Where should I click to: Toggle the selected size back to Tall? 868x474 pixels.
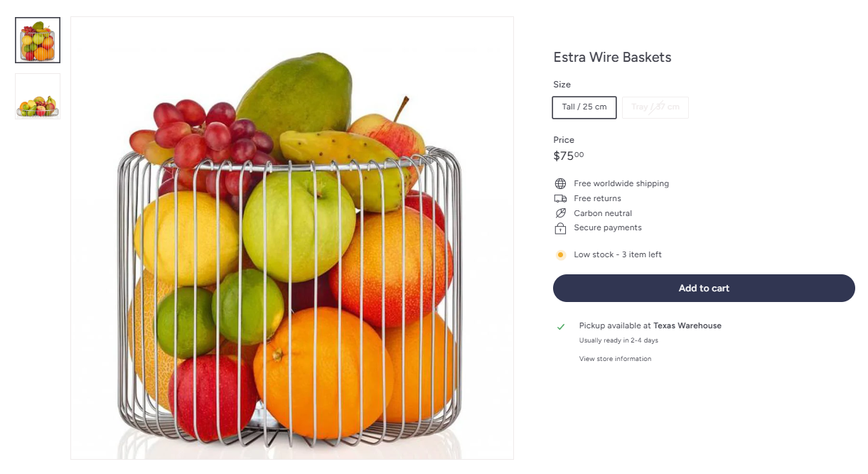[584, 107]
